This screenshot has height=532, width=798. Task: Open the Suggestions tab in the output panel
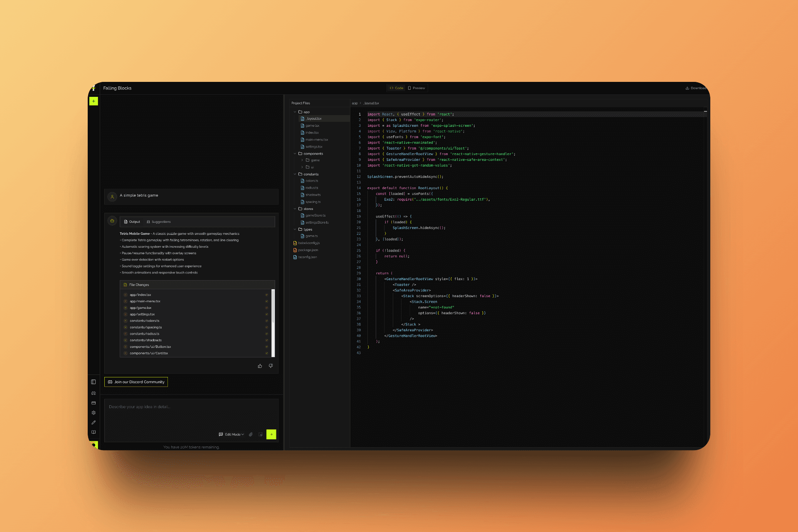[159, 222]
